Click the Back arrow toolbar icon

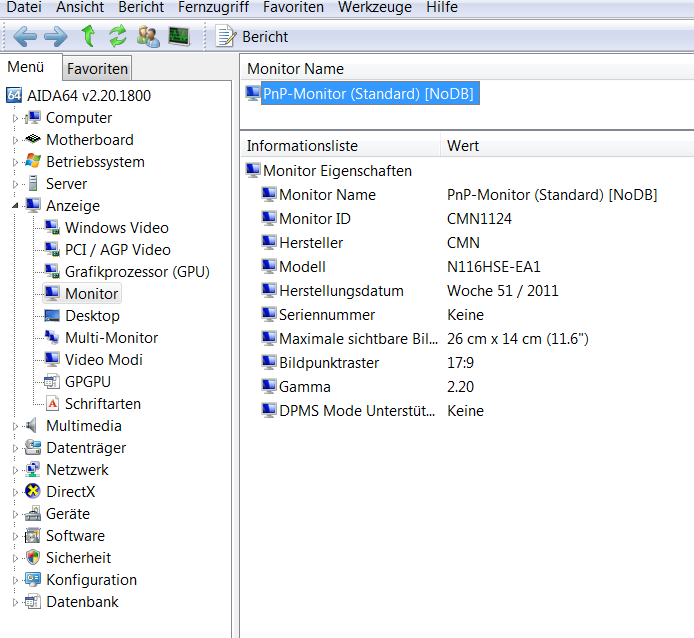(25, 36)
